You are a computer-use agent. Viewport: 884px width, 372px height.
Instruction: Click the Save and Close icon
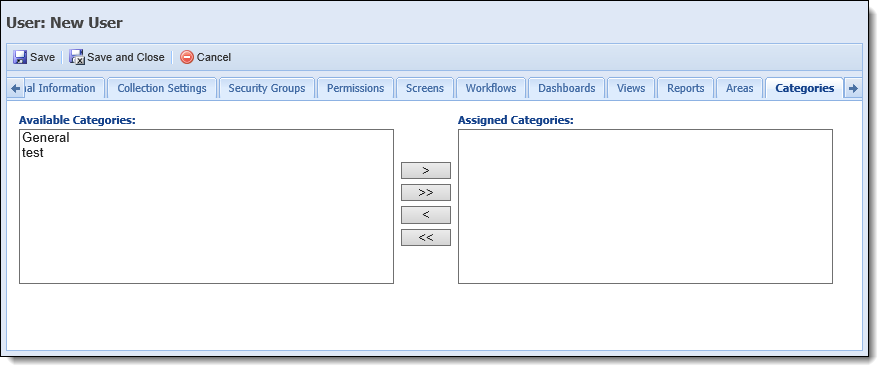coord(77,57)
